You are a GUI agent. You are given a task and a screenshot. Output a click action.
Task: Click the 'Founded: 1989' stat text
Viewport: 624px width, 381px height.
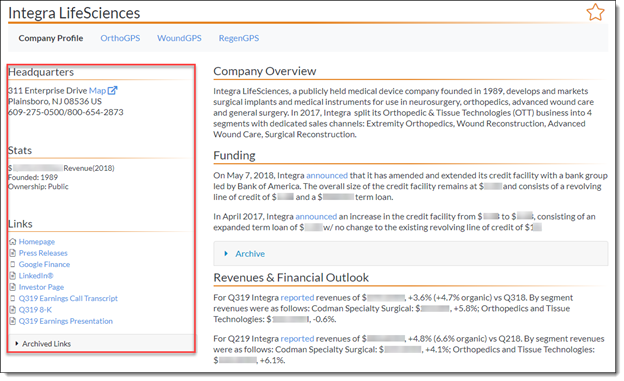pyautogui.click(x=33, y=178)
